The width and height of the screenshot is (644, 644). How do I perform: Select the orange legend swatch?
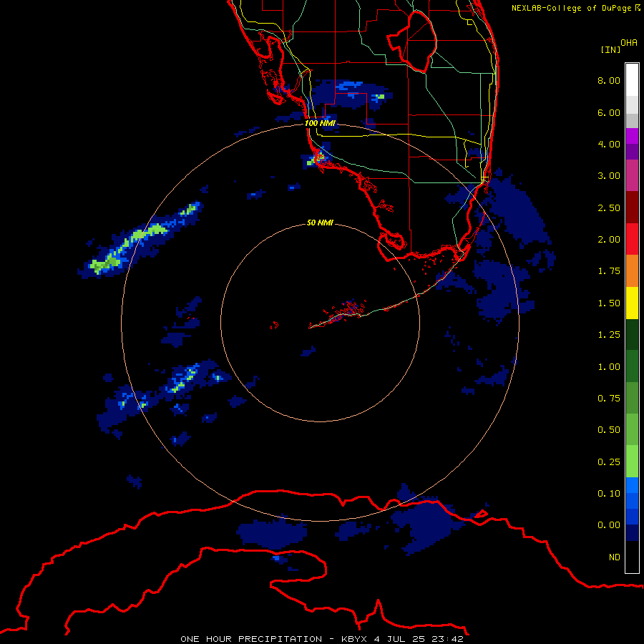[632, 271]
